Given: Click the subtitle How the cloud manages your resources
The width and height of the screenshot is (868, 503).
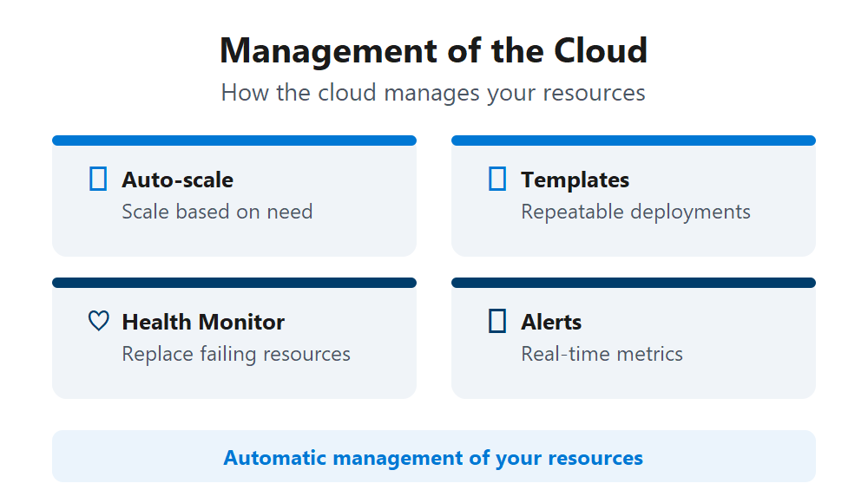Looking at the screenshot, I should [434, 92].
